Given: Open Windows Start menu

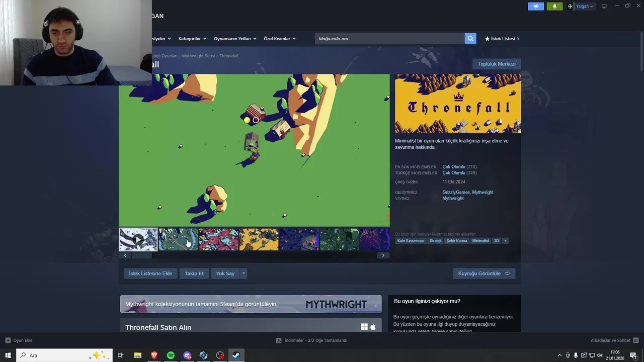Looking at the screenshot, I should pyautogui.click(x=8, y=355).
